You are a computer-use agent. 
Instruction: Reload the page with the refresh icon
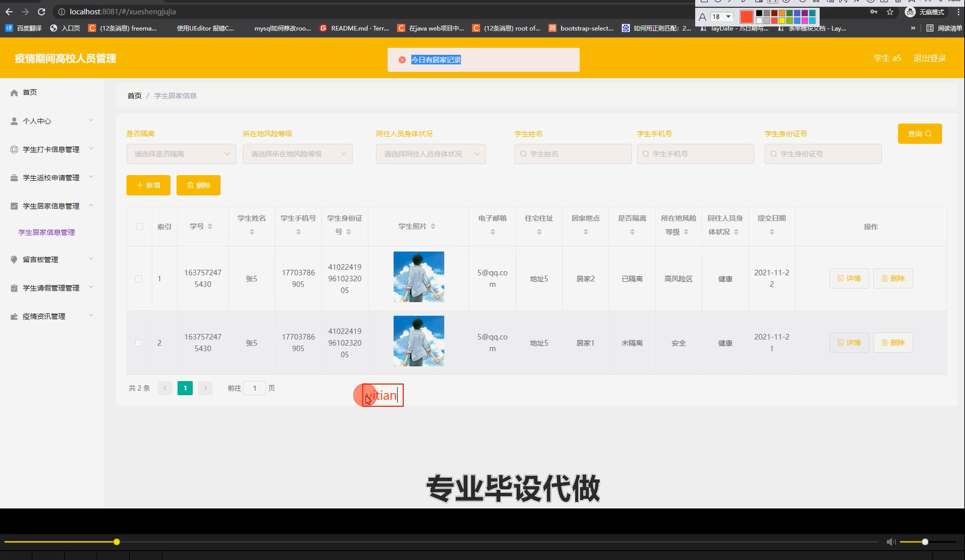(41, 11)
